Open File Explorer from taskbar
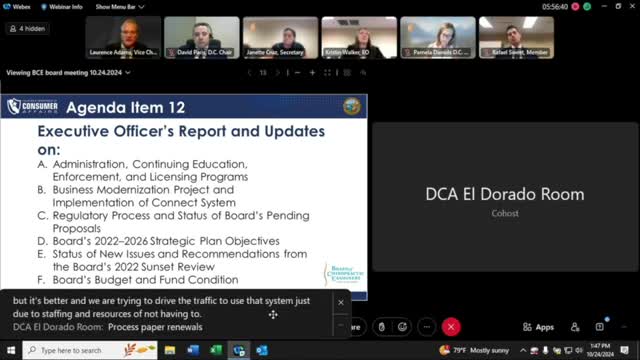This screenshot has height=360, width=640. click(x=170, y=350)
